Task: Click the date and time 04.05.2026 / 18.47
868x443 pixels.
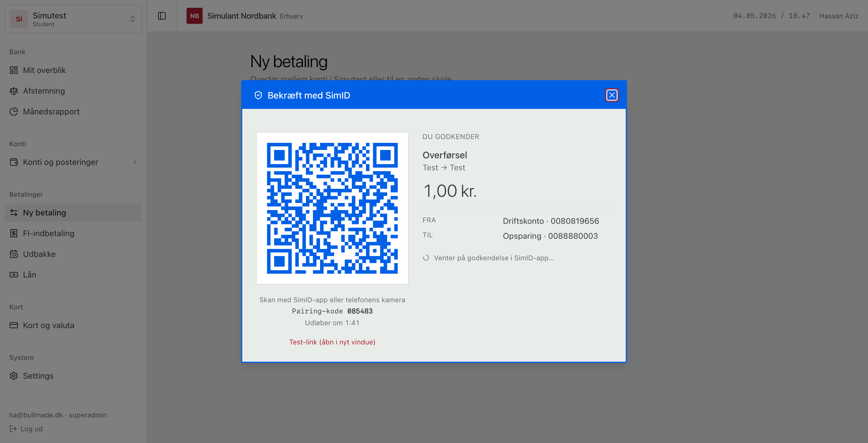Action: [771, 16]
